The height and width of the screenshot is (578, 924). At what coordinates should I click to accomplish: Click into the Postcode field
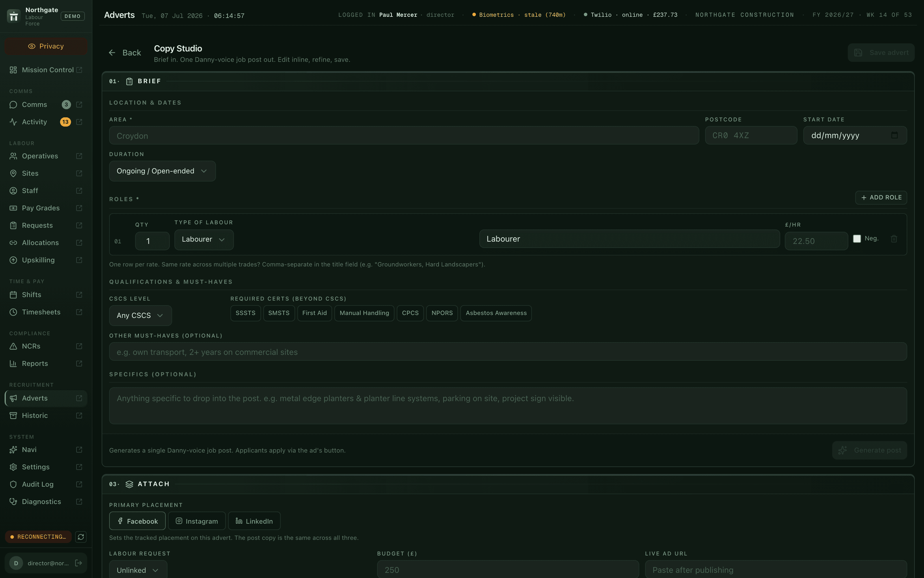pyautogui.click(x=751, y=135)
